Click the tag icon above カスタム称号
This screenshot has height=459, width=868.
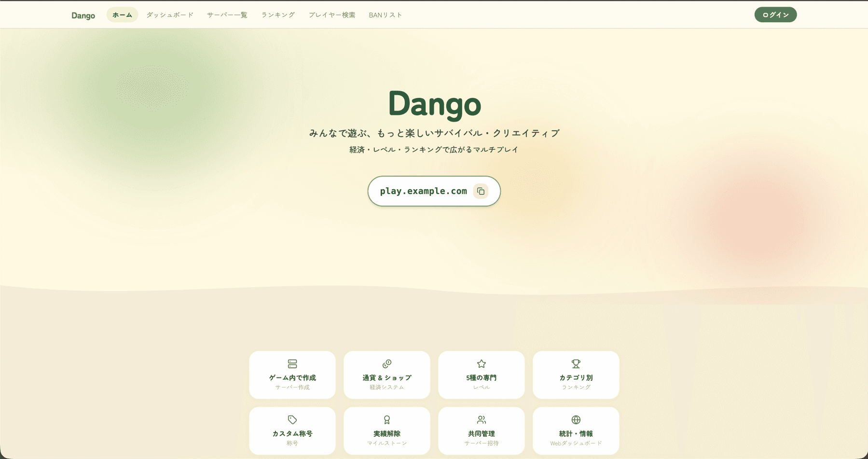point(292,420)
